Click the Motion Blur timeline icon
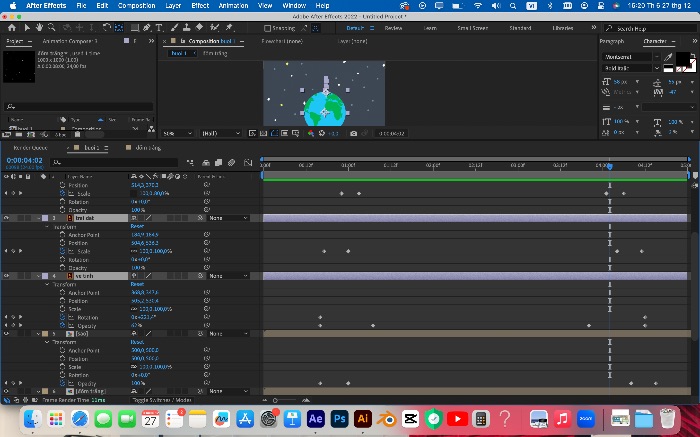Viewport: 700px width, 437px height. 231,163
